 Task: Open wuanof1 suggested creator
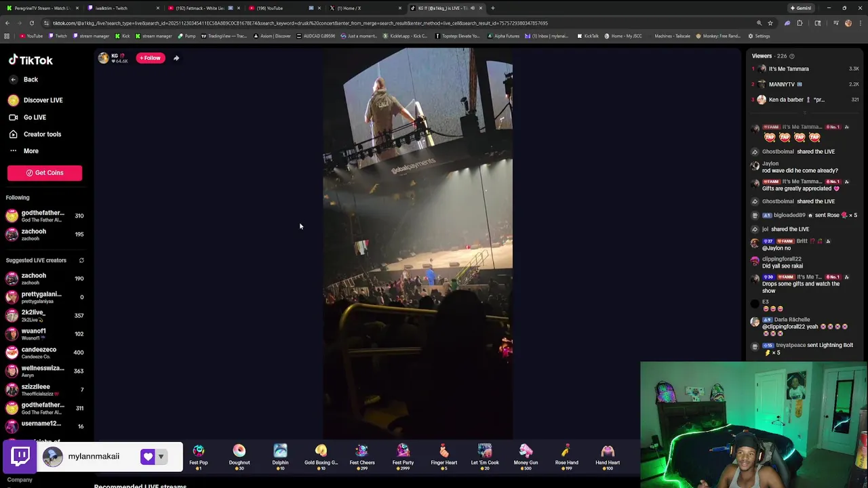[x=44, y=334]
